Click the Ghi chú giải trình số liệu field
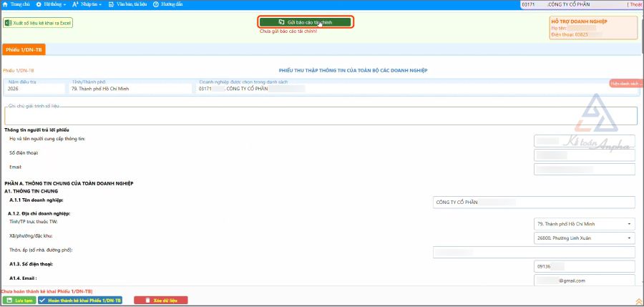 click(320, 117)
